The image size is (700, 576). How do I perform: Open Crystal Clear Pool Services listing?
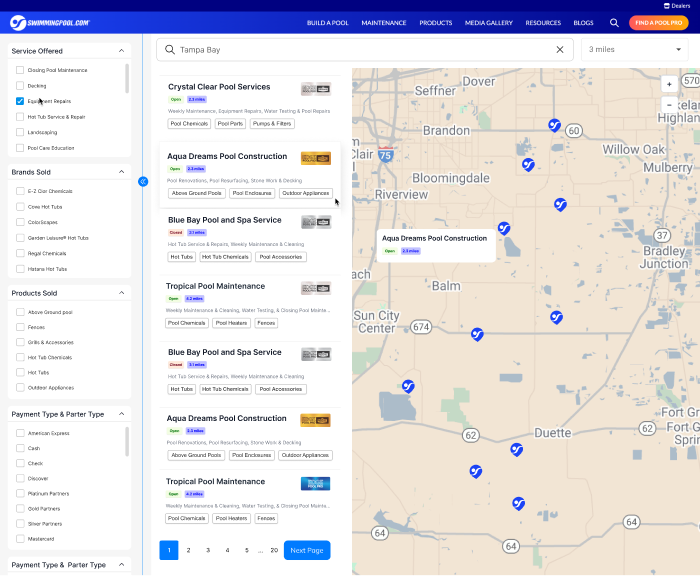(x=219, y=87)
